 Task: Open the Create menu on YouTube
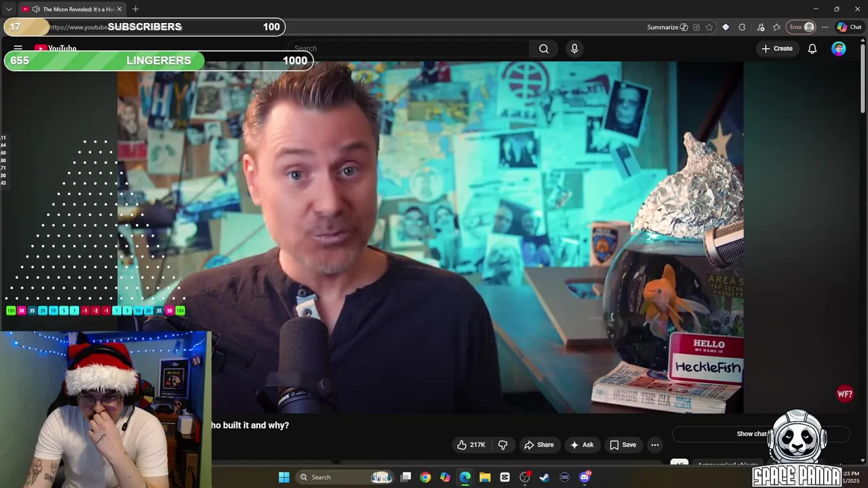click(x=777, y=49)
